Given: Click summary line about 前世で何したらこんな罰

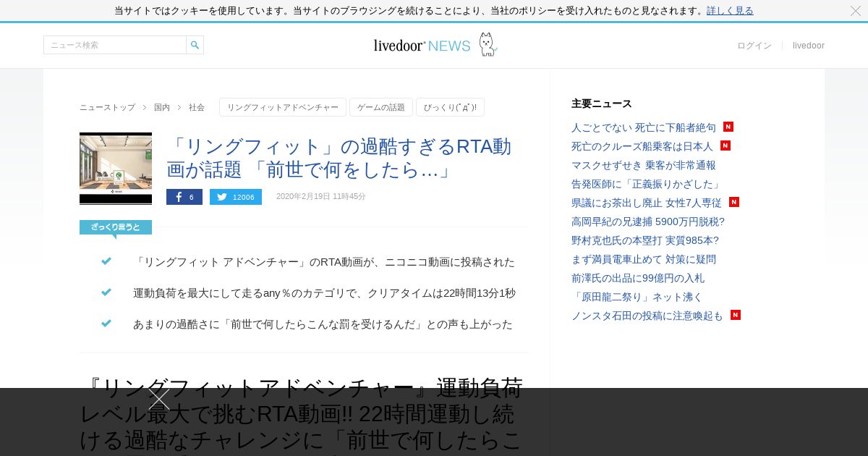Looking at the screenshot, I should tap(323, 324).
